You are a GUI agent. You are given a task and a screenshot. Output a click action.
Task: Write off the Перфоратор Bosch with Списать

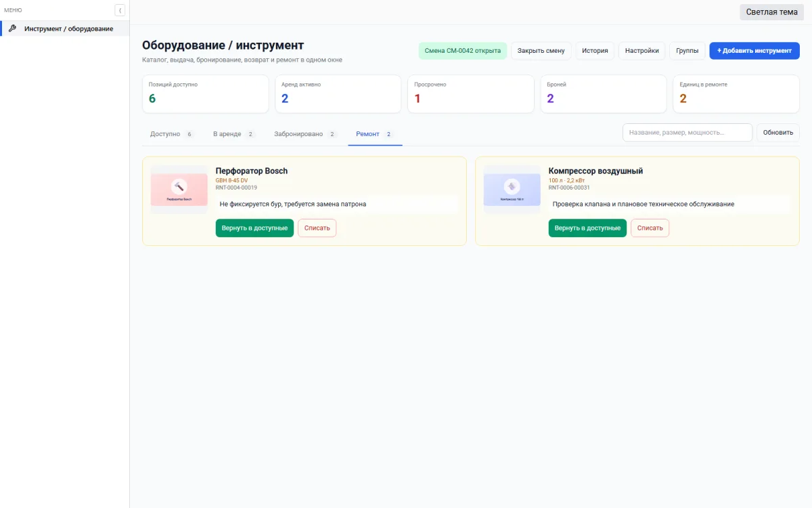coord(317,228)
